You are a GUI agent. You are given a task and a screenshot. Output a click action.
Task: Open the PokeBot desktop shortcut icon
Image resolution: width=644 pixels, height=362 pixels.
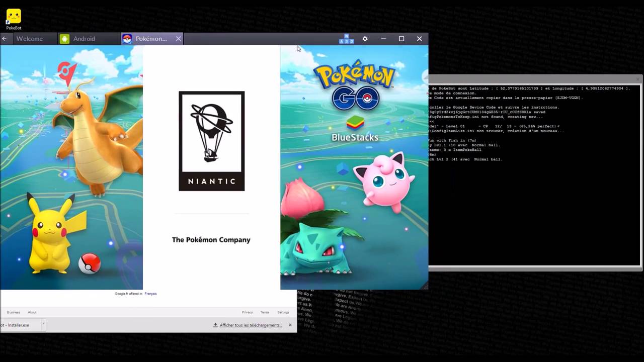(14, 19)
